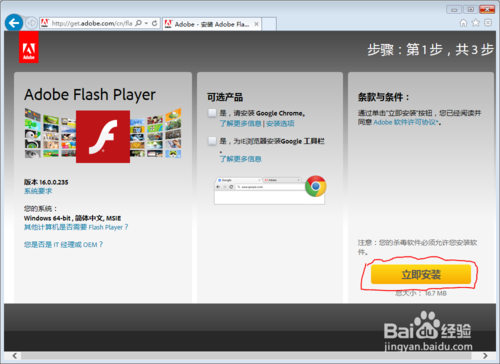This screenshot has width=500, height=364.
Task: Click the heading 可选产品
Action: pos(225,97)
